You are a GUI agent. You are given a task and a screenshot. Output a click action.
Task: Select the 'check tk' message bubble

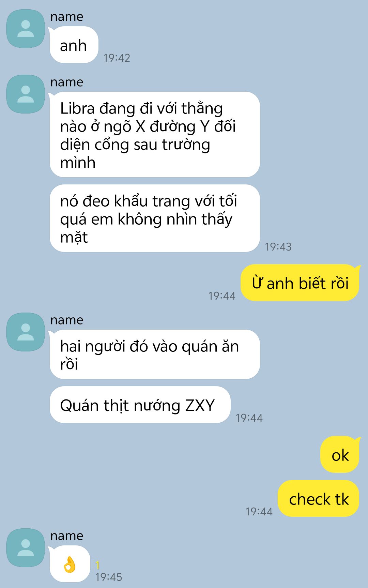coord(319,499)
